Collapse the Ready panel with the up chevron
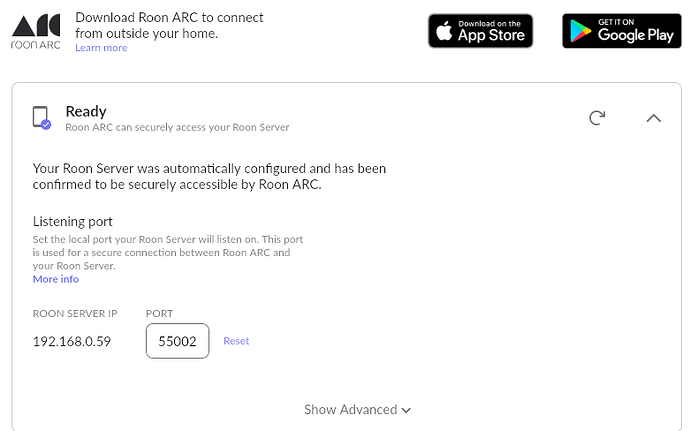Screen dimensions: 690x431 click(x=653, y=118)
